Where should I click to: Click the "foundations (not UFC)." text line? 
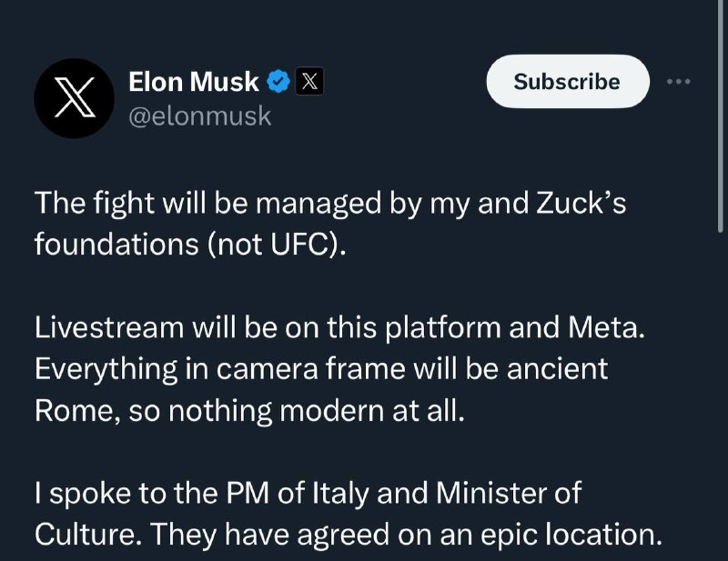click(191, 245)
